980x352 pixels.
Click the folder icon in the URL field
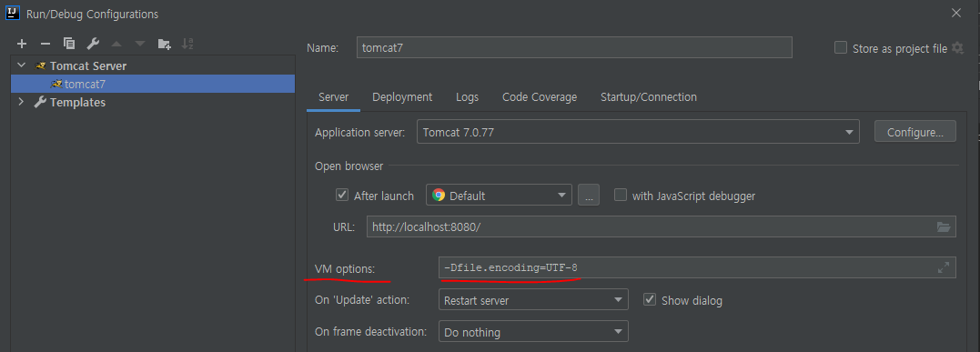tap(944, 227)
